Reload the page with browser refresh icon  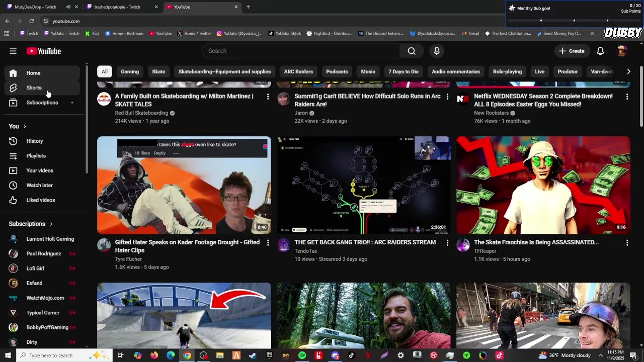[31, 21]
